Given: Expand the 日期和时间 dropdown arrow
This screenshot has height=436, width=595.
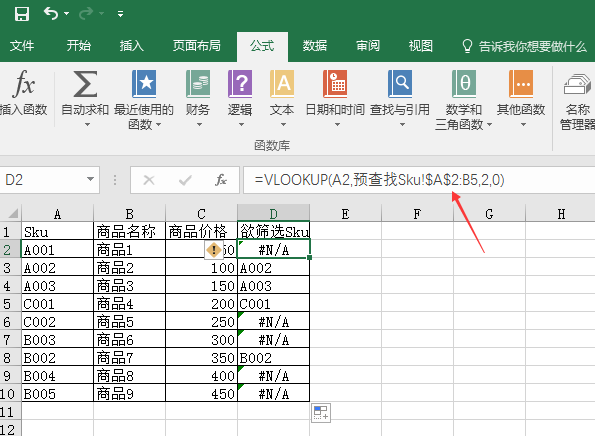Looking at the screenshot, I should (337, 124).
